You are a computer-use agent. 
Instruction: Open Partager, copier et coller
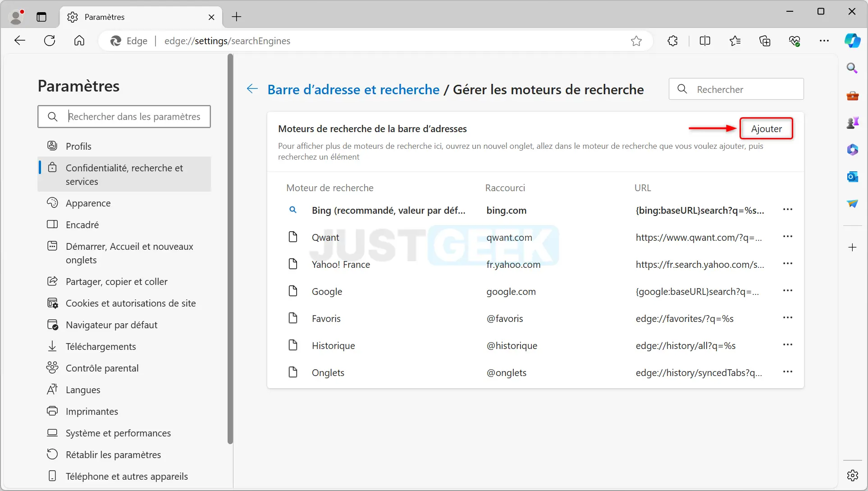click(x=124, y=282)
